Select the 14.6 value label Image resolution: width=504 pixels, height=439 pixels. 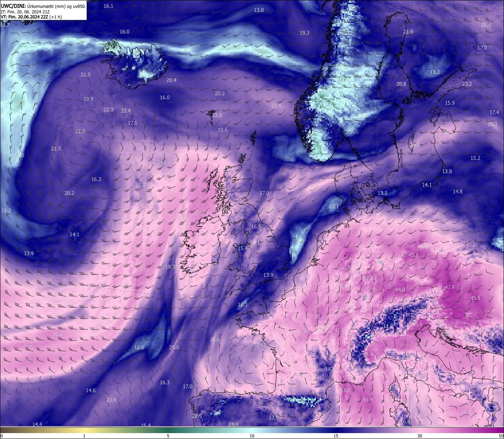coord(91,391)
